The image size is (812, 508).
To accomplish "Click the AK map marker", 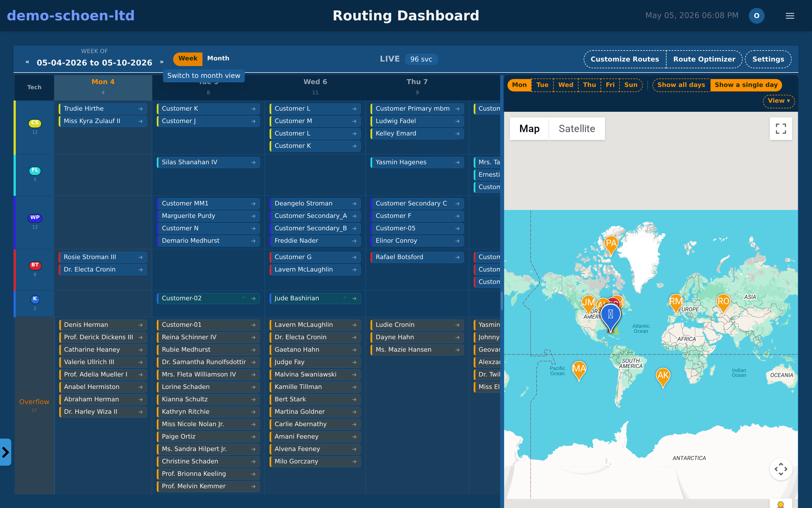I will pos(663,377).
